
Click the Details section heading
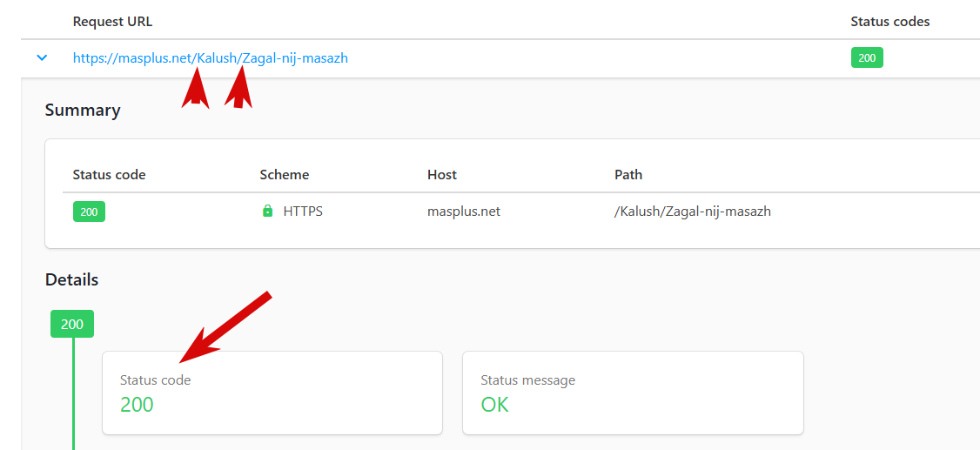[x=71, y=280]
